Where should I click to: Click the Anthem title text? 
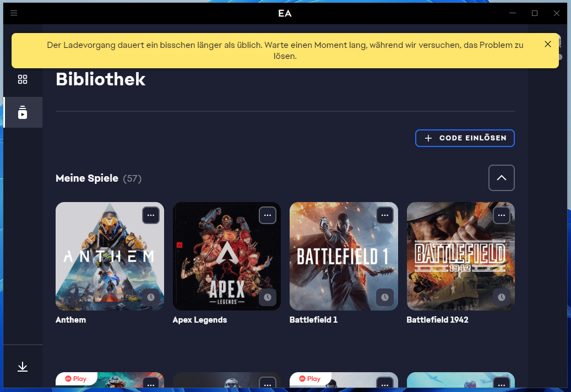click(70, 320)
